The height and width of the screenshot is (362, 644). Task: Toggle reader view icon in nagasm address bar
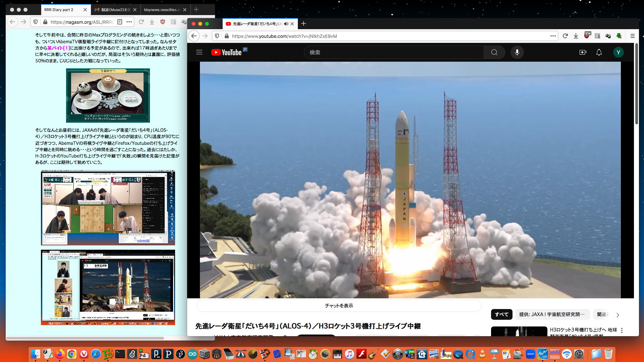[120, 22]
